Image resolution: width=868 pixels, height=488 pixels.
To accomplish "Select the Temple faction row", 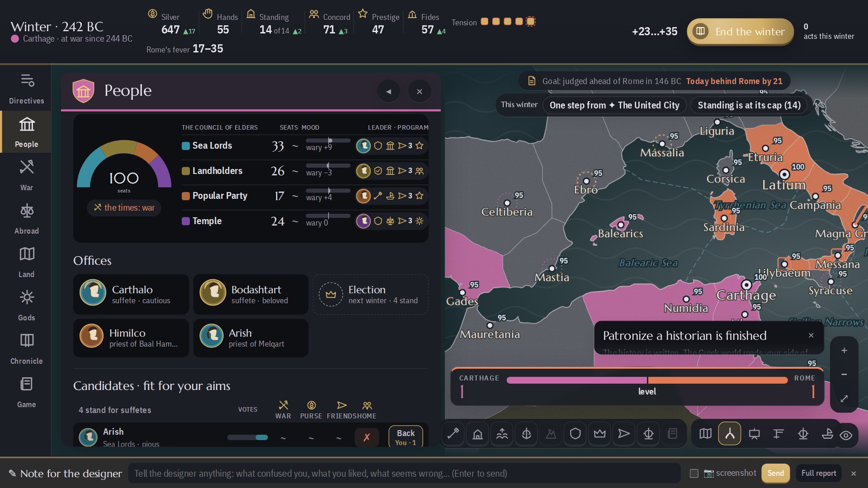I will [x=305, y=221].
